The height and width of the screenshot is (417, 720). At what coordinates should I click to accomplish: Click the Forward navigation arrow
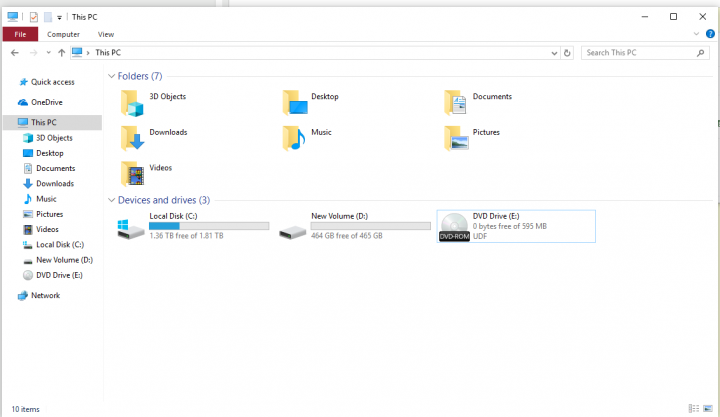33,53
